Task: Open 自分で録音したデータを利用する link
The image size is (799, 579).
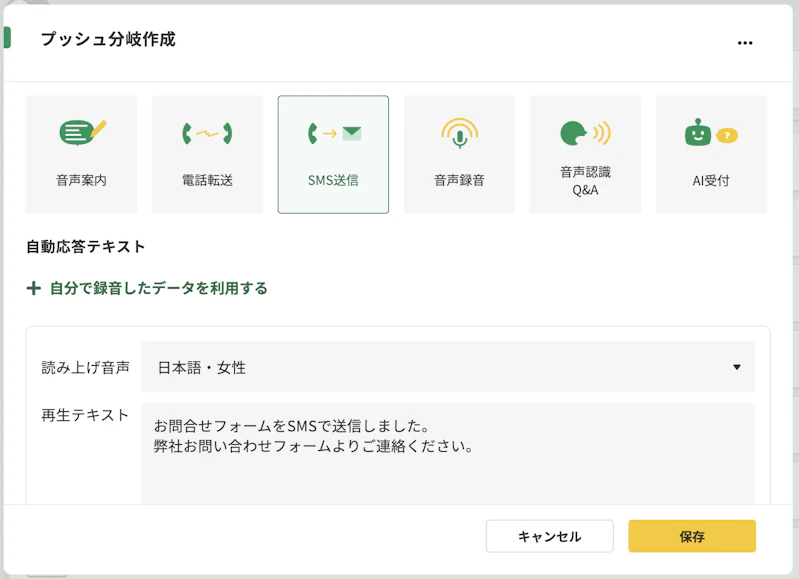Action: 158,288
